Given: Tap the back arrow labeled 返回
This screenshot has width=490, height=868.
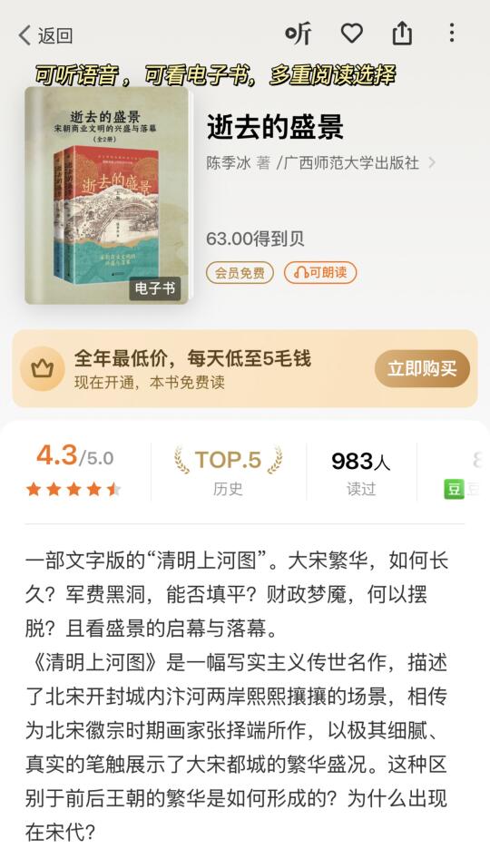Looking at the screenshot, I should pos(45,34).
